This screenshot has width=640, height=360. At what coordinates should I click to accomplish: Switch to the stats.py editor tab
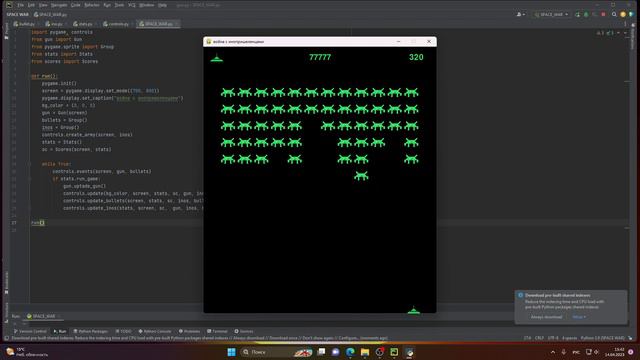click(84, 24)
